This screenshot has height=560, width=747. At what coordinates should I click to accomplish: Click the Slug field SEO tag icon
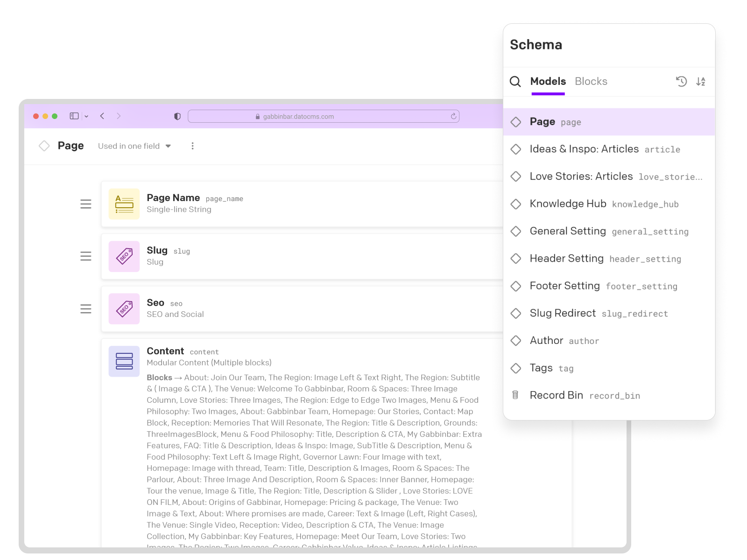(124, 256)
